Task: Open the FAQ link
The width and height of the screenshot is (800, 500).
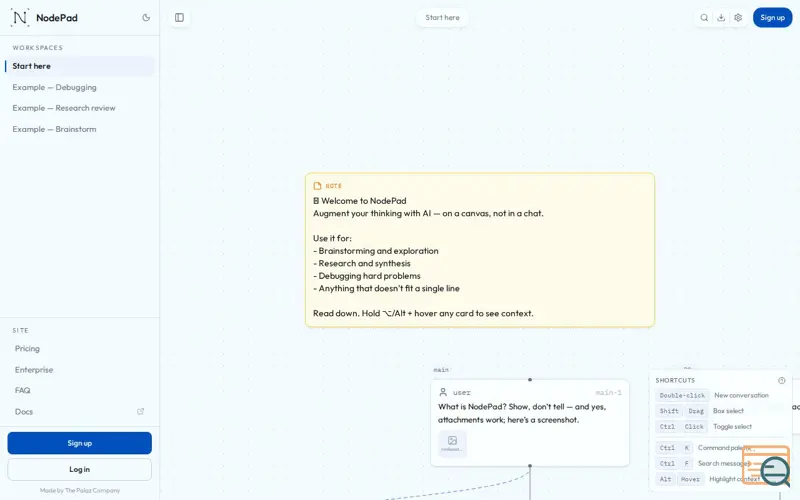Action: pyautogui.click(x=22, y=390)
